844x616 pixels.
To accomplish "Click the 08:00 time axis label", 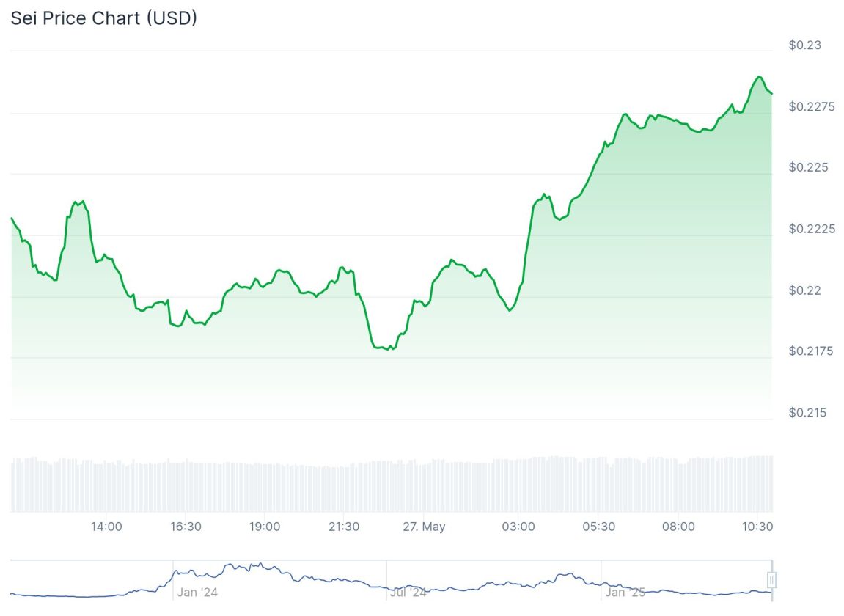I will (x=678, y=527).
